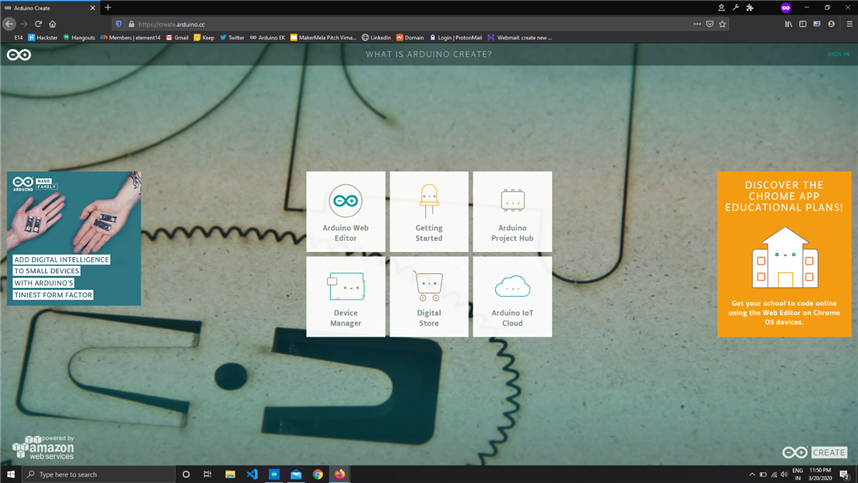Open the Hangouts bookmark
The width and height of the screenshot is (858, 483).
tap(79, 38)
